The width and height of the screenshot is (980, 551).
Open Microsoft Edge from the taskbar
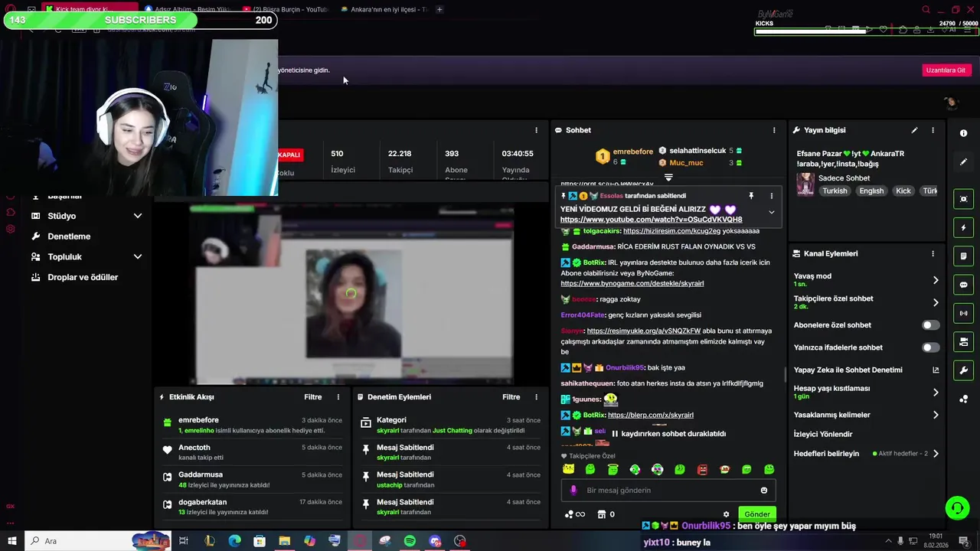pyautogui.click(x=234, y=541)
